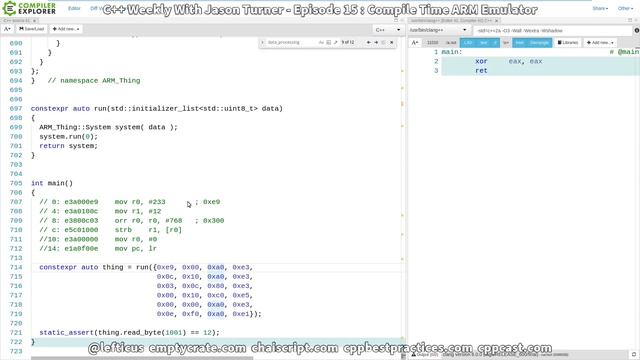Open compiler pane Add new... dropdown
Screen dimensions: 640x360
click(x=600, y=42)
